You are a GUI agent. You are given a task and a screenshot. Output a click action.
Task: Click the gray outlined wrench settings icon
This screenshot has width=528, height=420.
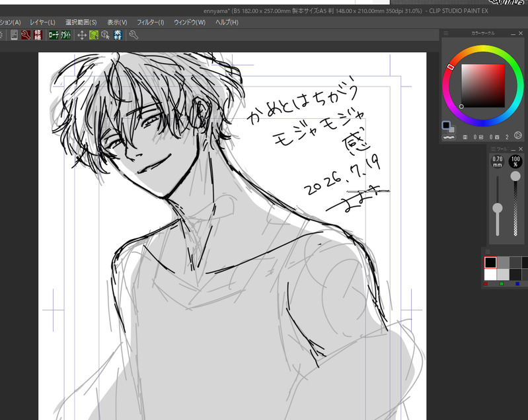(x=133, y=34)
